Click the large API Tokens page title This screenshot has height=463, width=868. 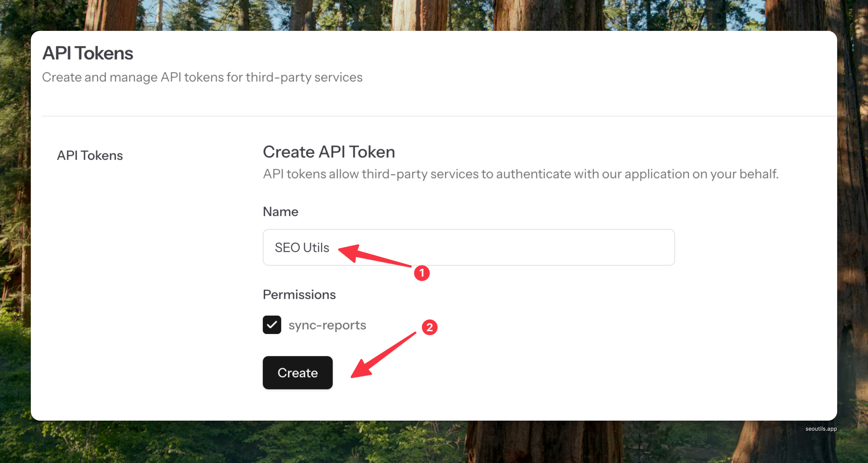[x=88, y=53]
